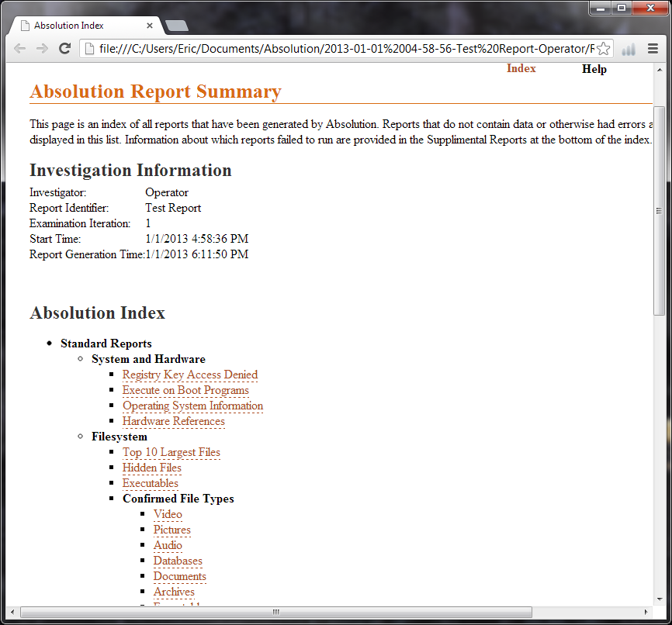View the Operating System Information report

tap(192, 406)
